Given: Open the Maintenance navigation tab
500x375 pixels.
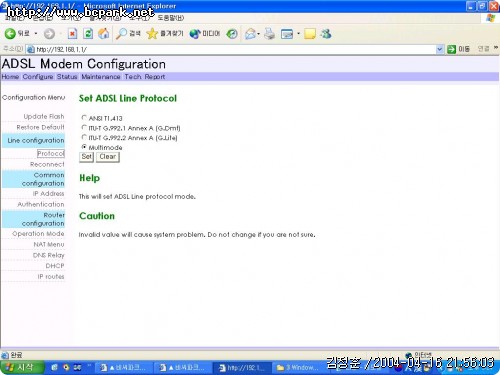Looking at the screenshot, I should 101,77.
